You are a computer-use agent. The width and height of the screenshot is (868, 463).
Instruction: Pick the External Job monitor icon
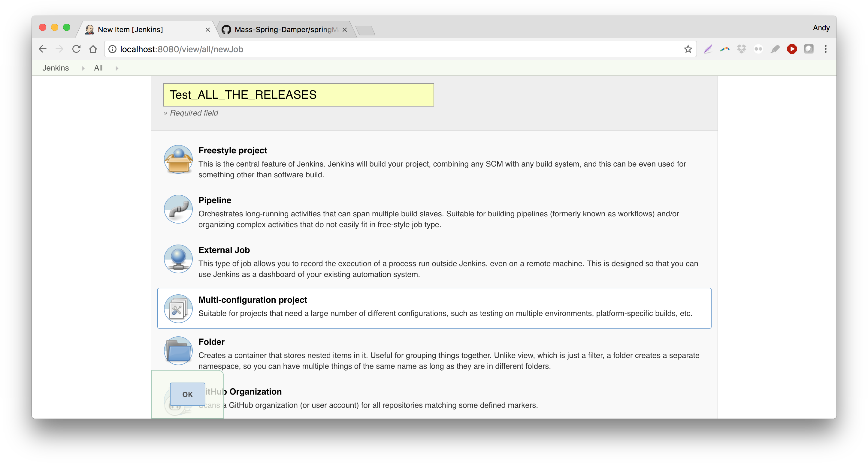tap(178, 259)
